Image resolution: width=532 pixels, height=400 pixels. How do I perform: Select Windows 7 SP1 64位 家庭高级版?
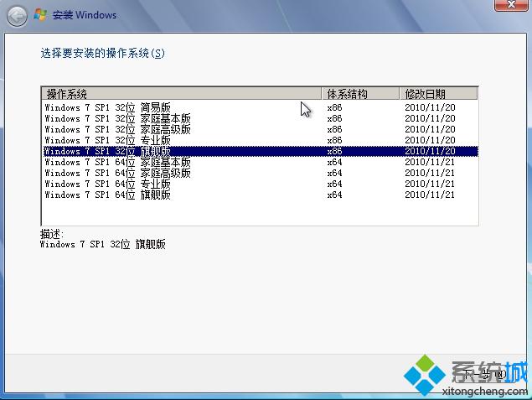click(x=261, y=173)
